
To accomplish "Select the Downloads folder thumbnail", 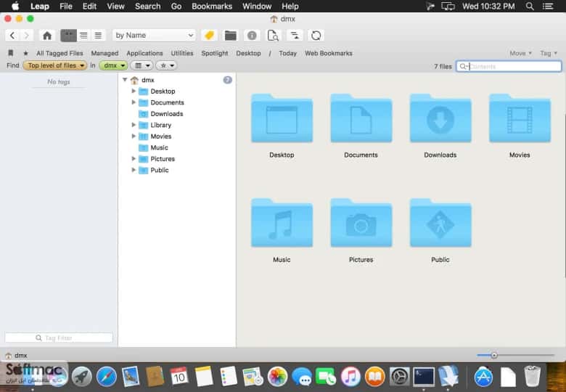I will 440,126.
